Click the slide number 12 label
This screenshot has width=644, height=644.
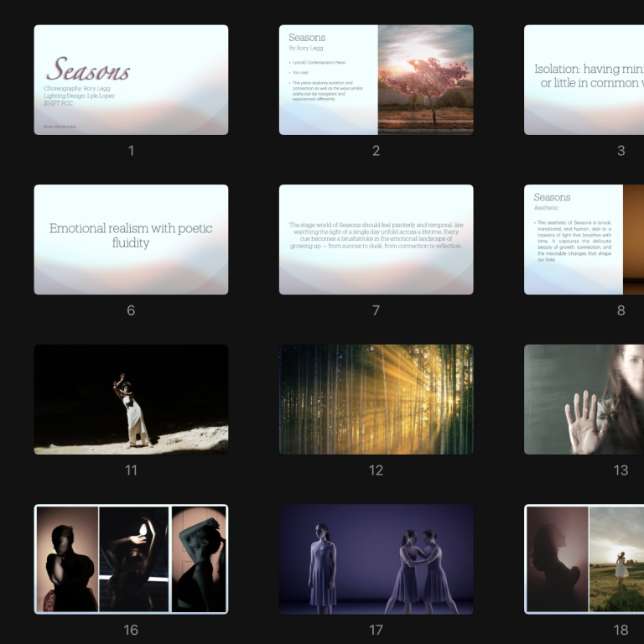tap(376, 470)
